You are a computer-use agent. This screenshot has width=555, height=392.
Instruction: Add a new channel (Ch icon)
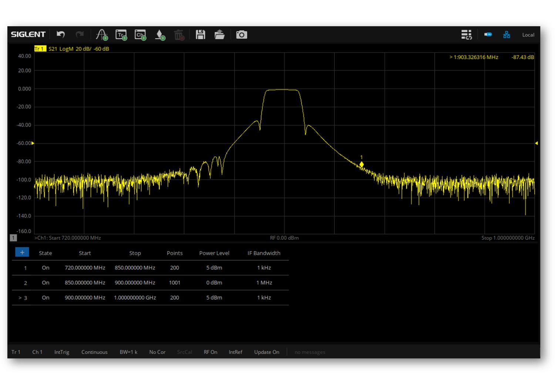click(140, 35)
